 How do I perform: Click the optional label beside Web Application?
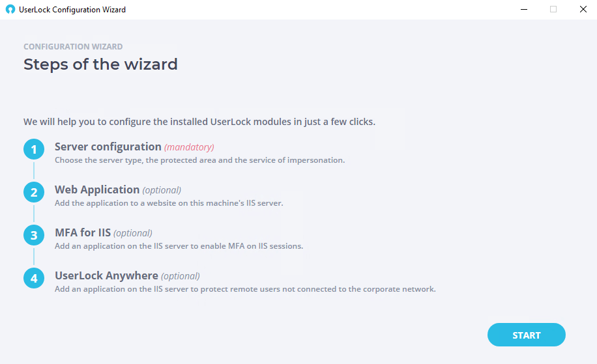162,190
